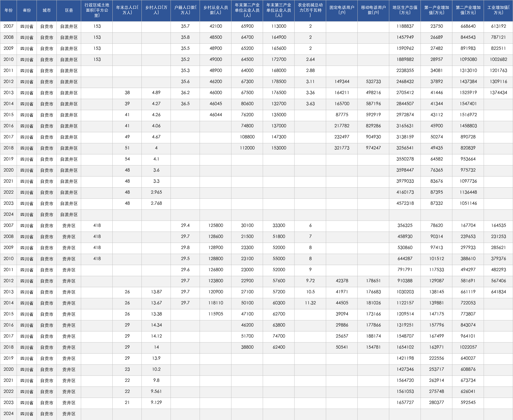513x420 pixels.
Task: Click the 2007 自流井区 year cell
Action: point(9,26)
